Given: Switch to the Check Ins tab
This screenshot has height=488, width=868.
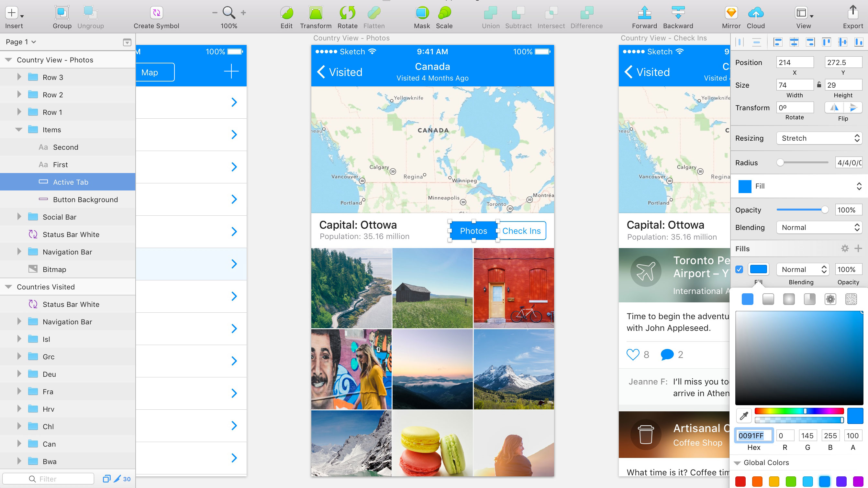Looking at the screenshot, I should (520, 231).
